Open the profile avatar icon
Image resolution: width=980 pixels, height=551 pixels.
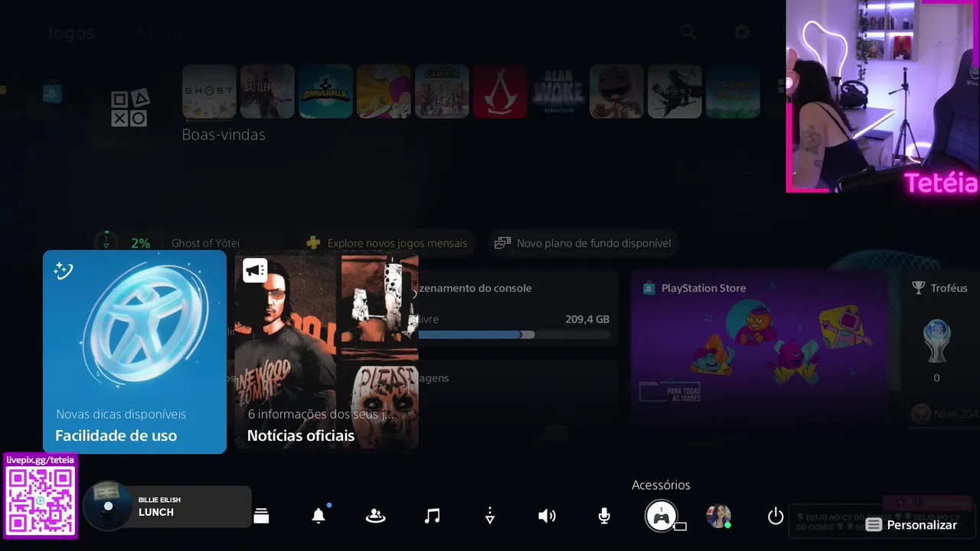click(x=718, y=516)
